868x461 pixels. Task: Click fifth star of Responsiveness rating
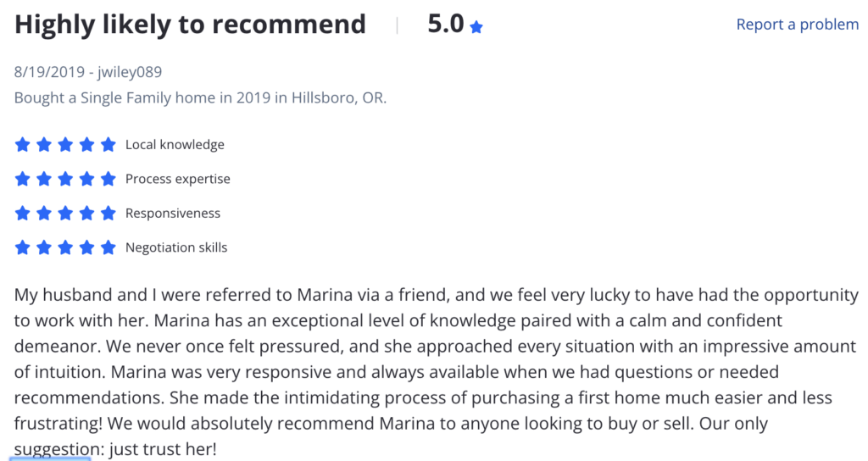pyautogui.click(x=108, y=213)
